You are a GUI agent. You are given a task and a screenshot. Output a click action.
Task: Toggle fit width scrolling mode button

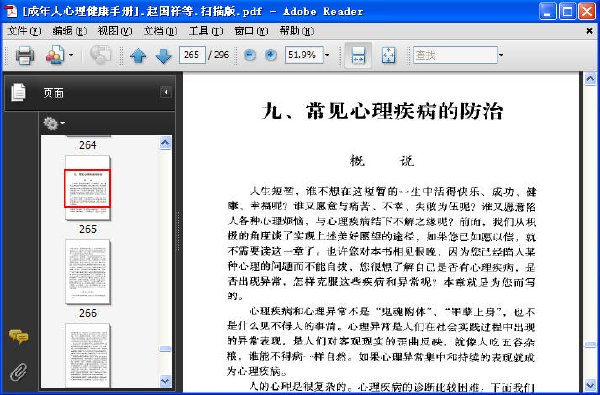pyautogui.click(x=358, y=55)
